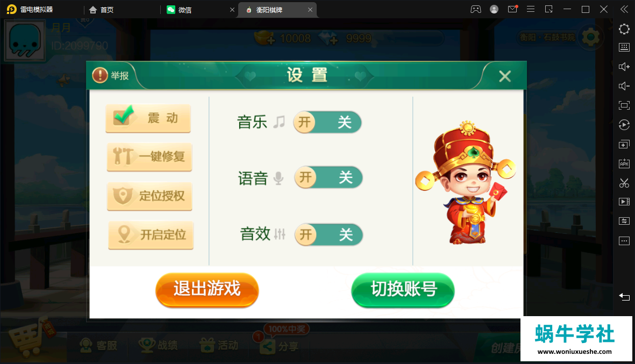
Task: Collapse sidebar with double chevron
Action: pos(624,9)
